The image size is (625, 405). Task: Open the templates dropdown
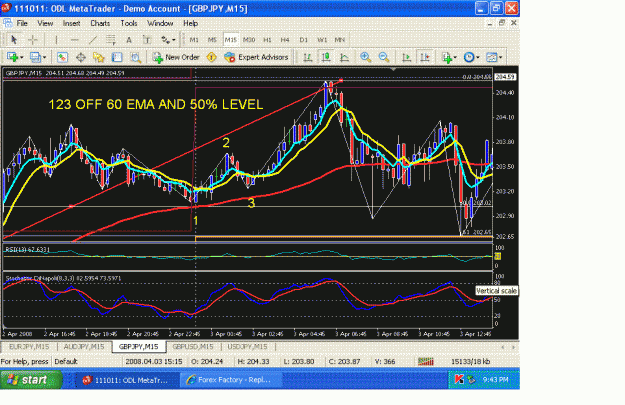tap(494, 57)
